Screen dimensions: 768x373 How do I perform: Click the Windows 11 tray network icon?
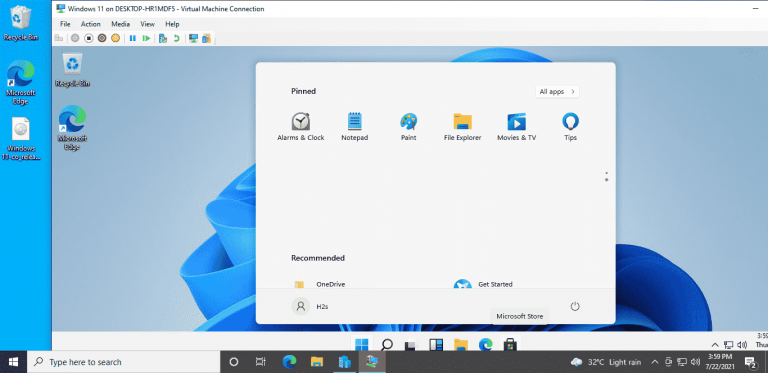tap(728, 345)
